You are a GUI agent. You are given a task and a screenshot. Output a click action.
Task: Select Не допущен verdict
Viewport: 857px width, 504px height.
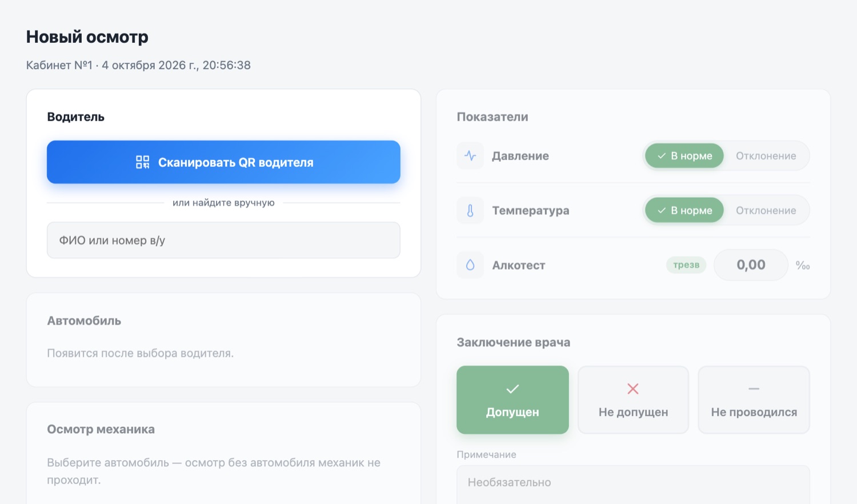(633, 400)
